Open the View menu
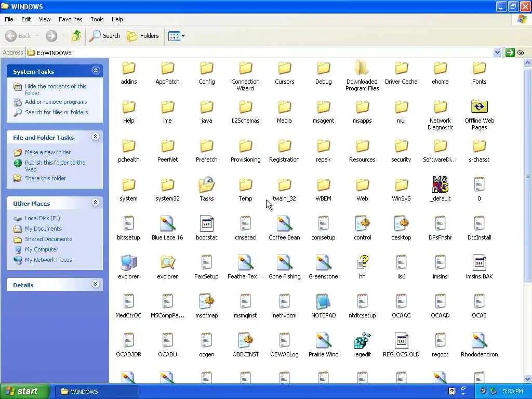Viewport: 532px width, 399px height. [45, 19]
